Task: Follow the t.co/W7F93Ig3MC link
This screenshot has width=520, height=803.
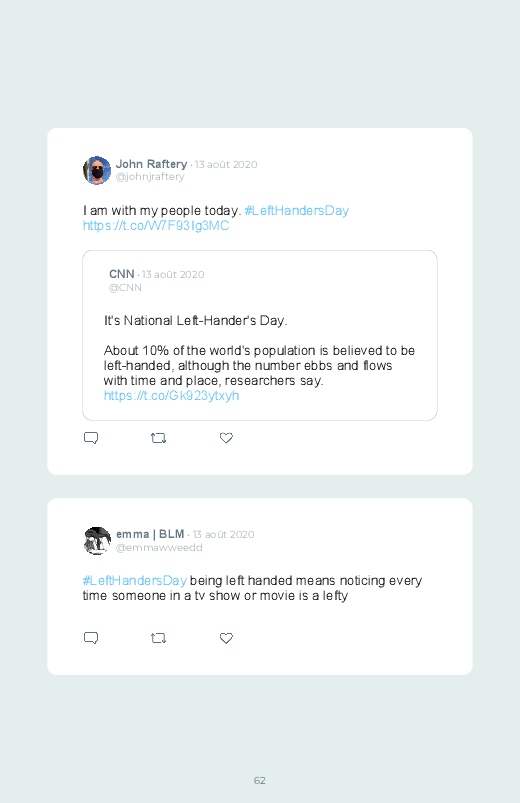Action: click(x=156, y=226)
